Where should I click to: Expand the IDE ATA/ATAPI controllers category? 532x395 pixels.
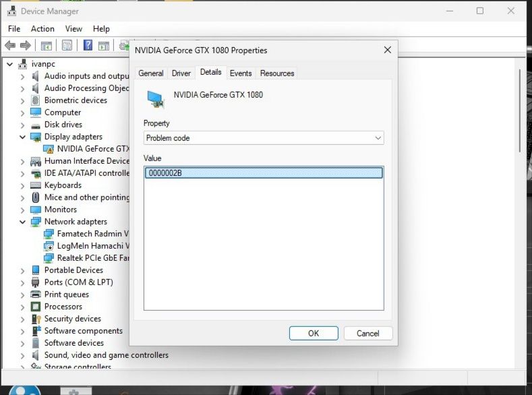22,174
